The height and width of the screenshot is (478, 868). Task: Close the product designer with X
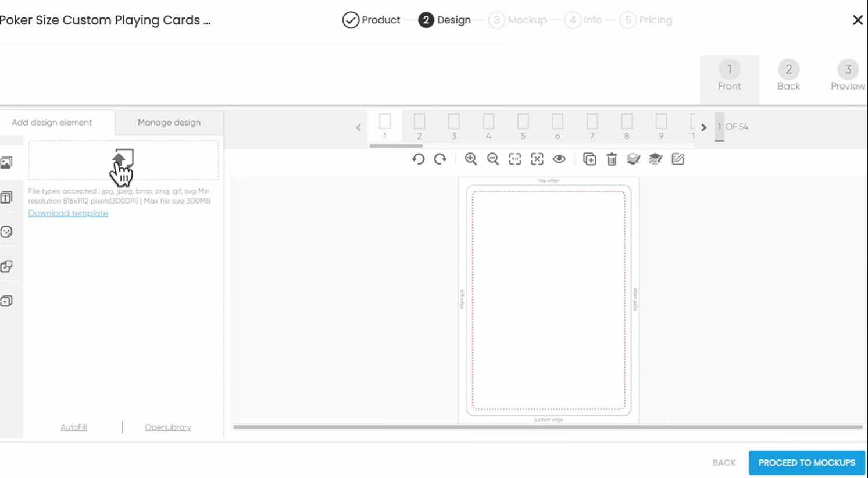pos(858,20)
